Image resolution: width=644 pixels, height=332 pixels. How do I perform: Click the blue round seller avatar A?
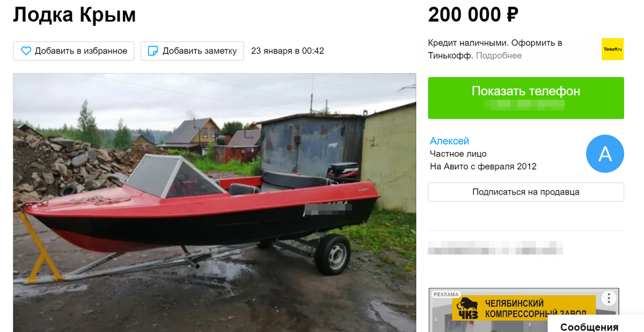pos(605,154)
